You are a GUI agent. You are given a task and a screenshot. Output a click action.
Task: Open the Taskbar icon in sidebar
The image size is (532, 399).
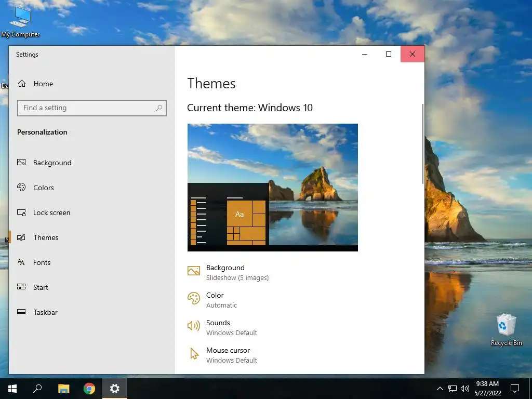21,312
